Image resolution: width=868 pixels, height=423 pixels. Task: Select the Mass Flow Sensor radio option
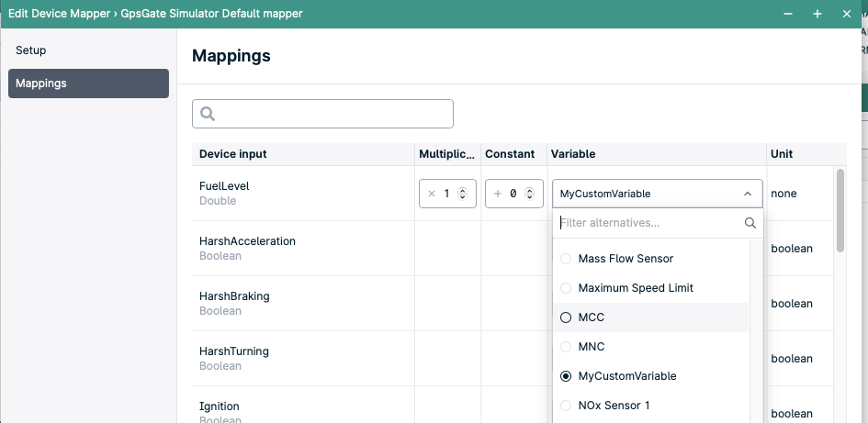point(566,259)
